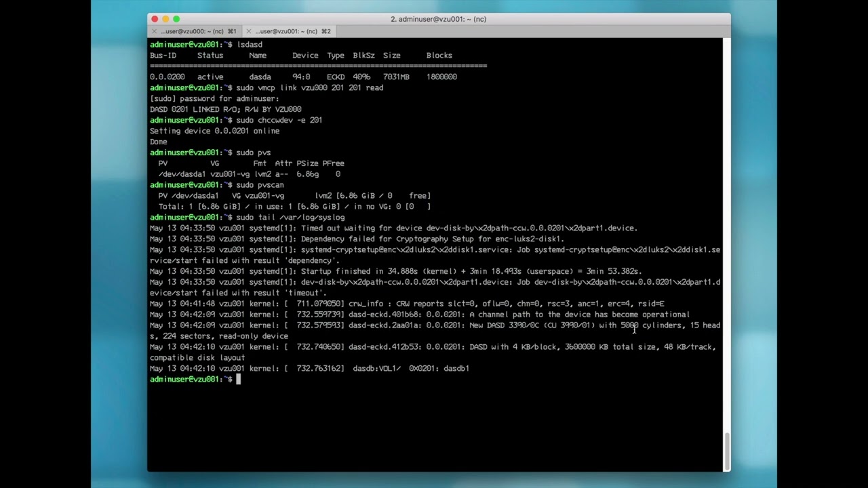Click the 'Blocks' column header
The width and height of the screenshot is (868, 488).
pyautogui.click(x=439, y=56)
